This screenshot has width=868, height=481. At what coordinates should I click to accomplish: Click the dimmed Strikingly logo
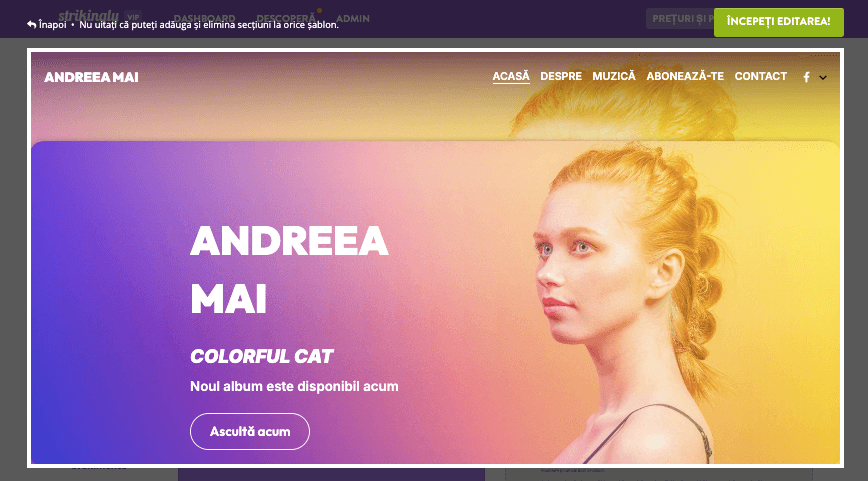point(89,15)
